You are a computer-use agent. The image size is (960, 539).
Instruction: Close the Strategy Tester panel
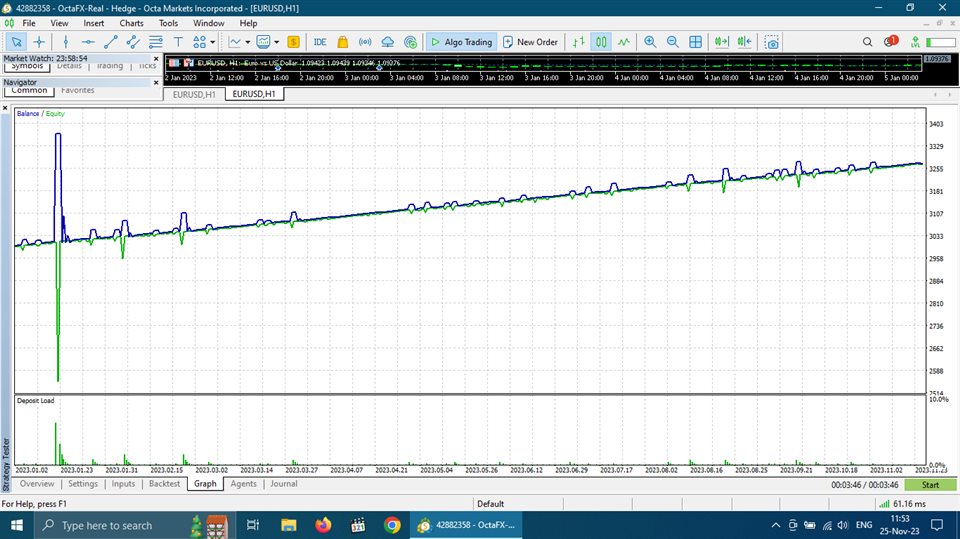click(x=6, y=108)
